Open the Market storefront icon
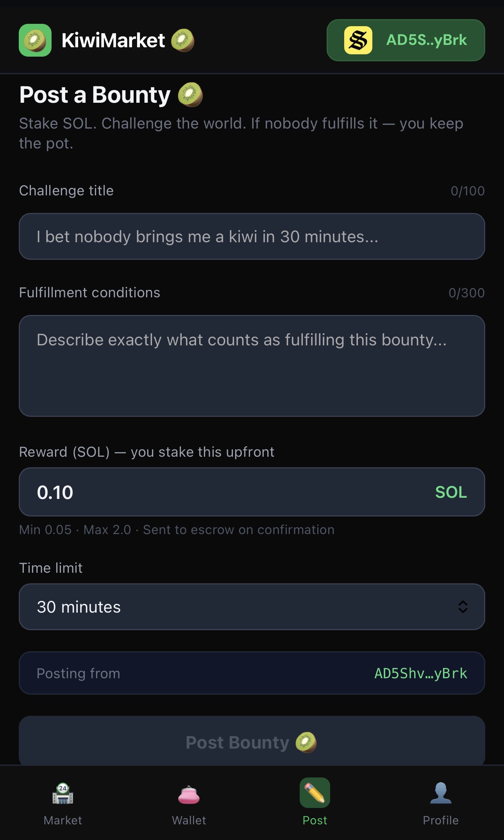The image size is (504, 840). (x=63, y=794)
